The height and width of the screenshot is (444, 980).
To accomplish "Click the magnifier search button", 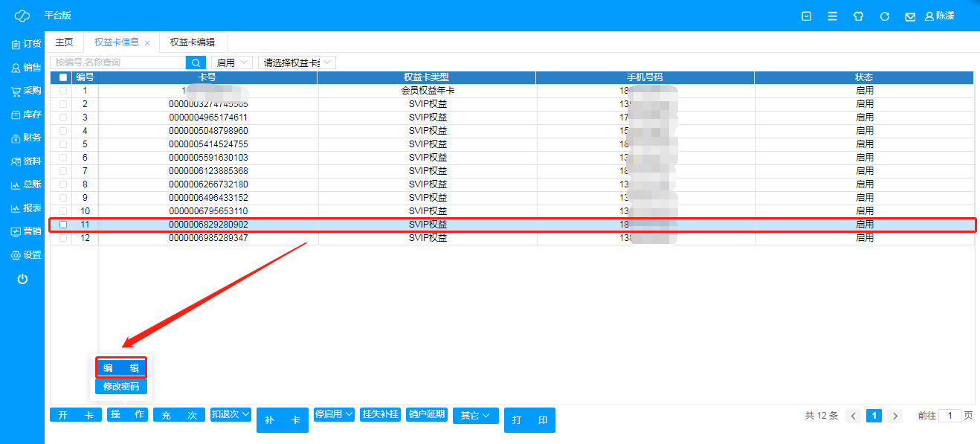I will pos(196,62).
